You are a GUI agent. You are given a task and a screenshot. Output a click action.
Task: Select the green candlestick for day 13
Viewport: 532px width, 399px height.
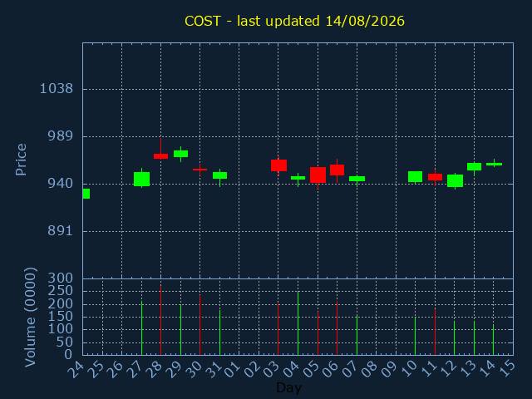click(475, 166)
